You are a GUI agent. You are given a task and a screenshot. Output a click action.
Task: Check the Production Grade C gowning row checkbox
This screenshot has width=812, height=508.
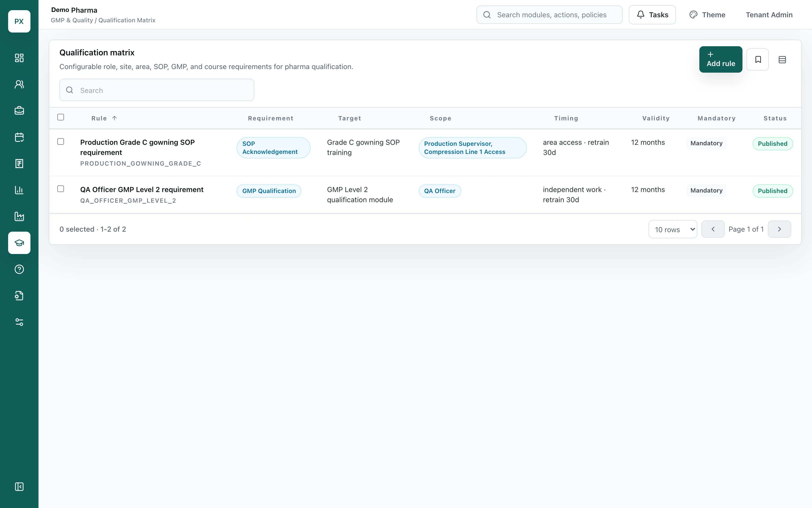click(x=61, y=141)
